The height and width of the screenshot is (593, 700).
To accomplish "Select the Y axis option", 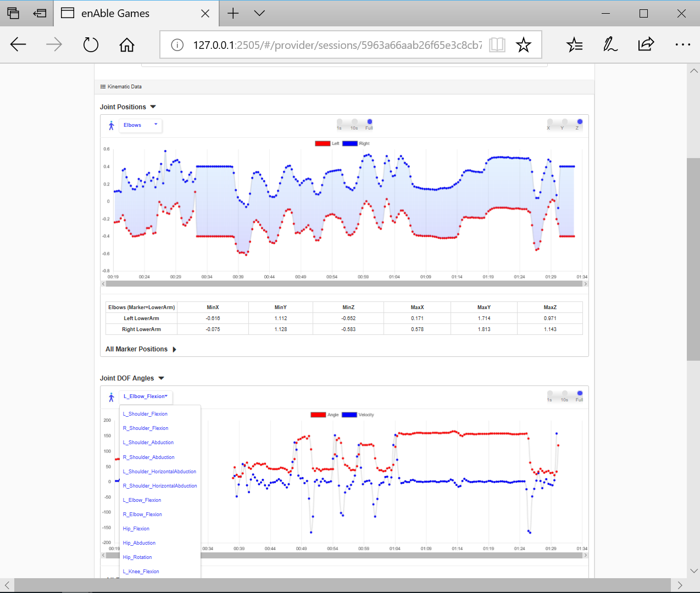I will [x=565, y=122].
